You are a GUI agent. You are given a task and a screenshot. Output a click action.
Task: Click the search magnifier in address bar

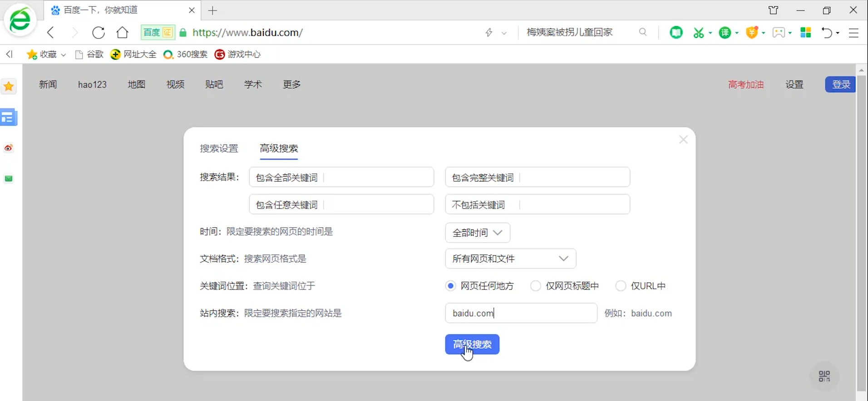point(642,32)
